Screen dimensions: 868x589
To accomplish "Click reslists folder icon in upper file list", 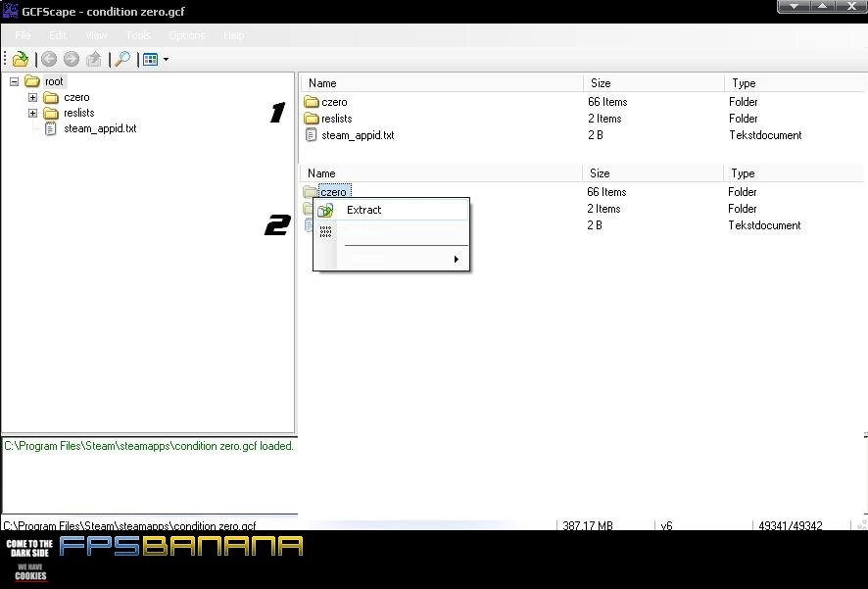I will tap(312, 119).
